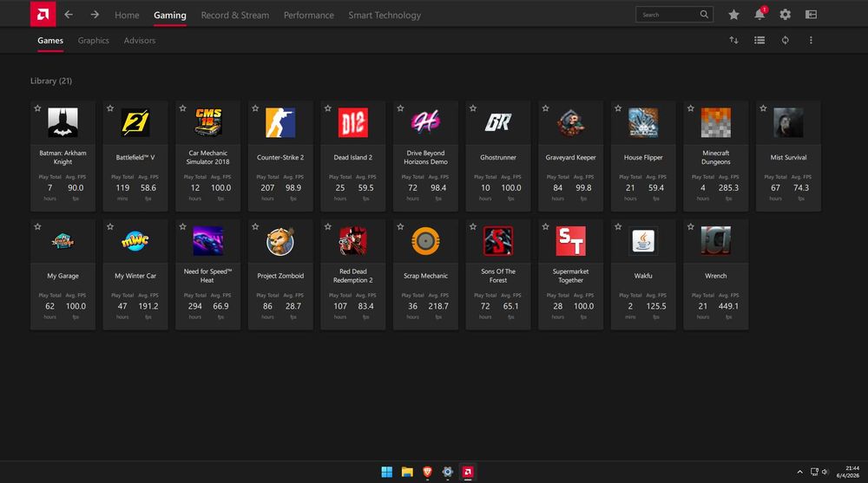Select House Flipper game icon
The height and width of the screenshot is (483, 868).
[643, 122]
